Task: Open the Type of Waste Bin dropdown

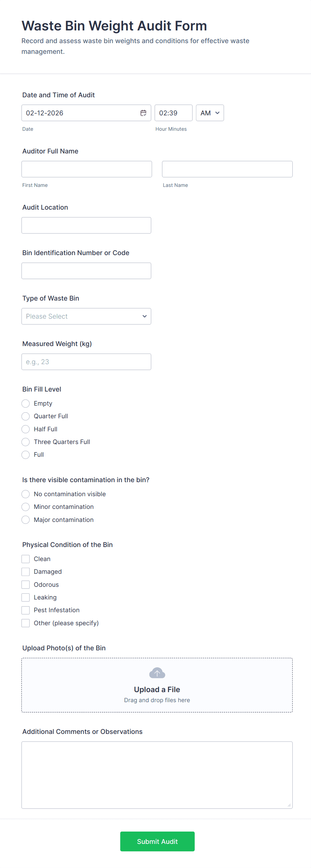Action: (x=86, y=316)
